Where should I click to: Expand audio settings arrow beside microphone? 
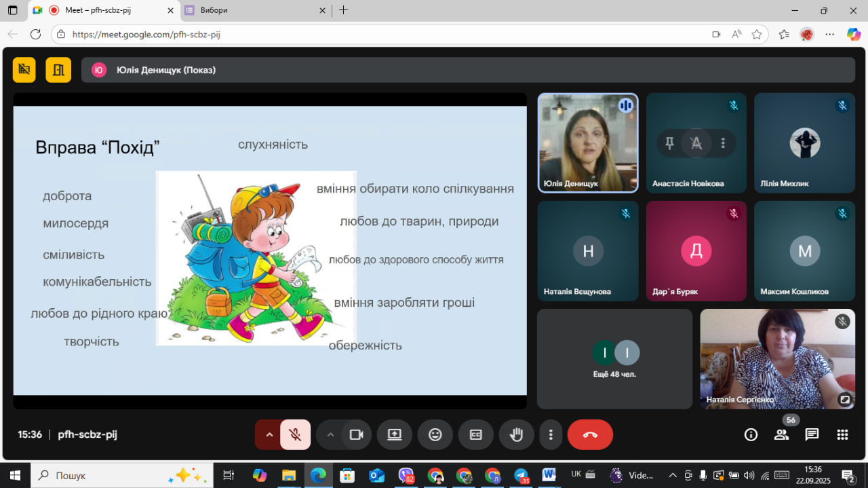tap(269, 435)
